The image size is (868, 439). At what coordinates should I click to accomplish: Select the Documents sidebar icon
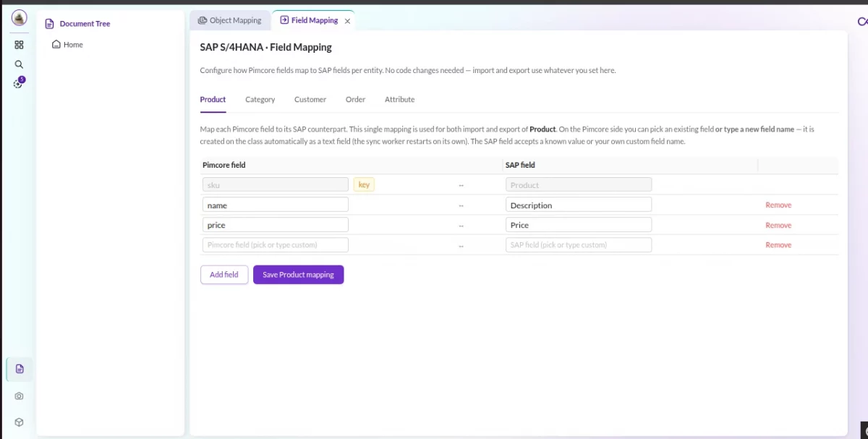click(20, 369)
